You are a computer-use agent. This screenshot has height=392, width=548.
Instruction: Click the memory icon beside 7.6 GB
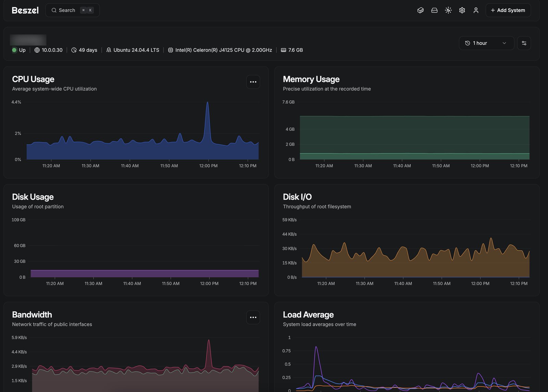point(283,50)
